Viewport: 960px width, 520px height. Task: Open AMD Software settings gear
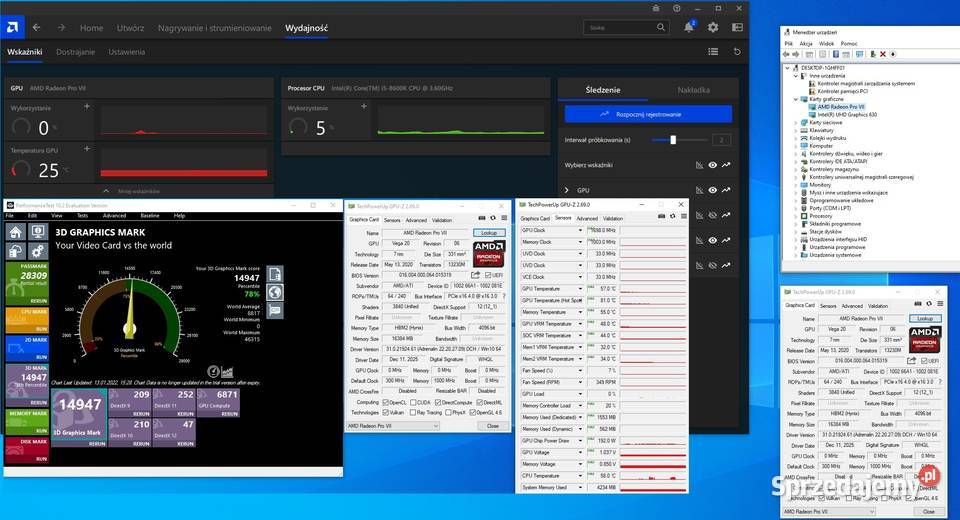(713, 27)
